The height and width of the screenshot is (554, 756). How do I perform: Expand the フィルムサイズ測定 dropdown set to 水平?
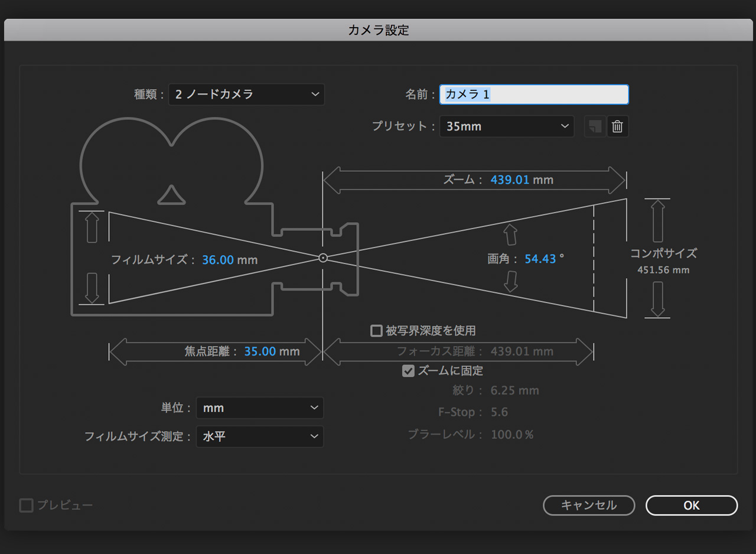pos(260,437)
